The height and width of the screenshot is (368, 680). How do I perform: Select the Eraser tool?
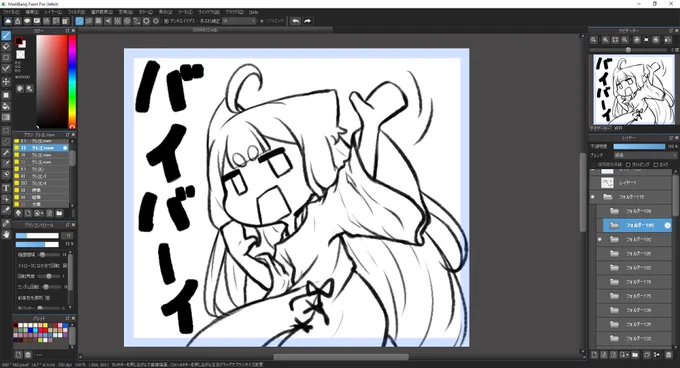pos(6,46)
